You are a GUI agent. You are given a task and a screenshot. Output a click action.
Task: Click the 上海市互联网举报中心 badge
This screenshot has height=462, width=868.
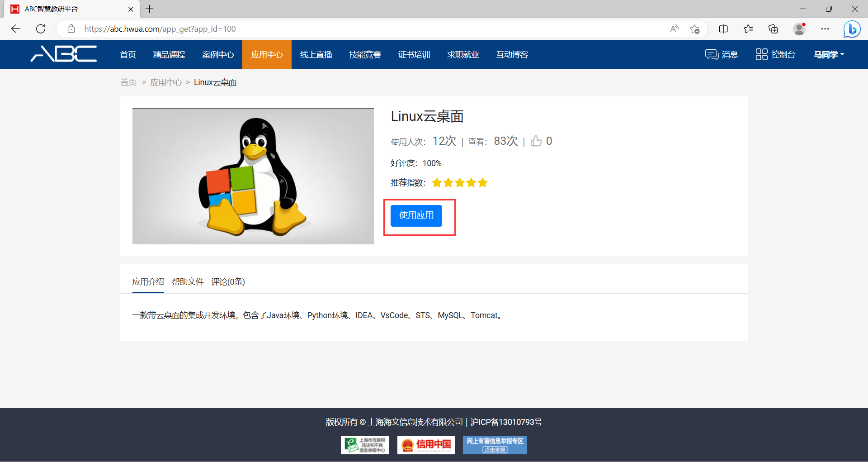point(365,445)
